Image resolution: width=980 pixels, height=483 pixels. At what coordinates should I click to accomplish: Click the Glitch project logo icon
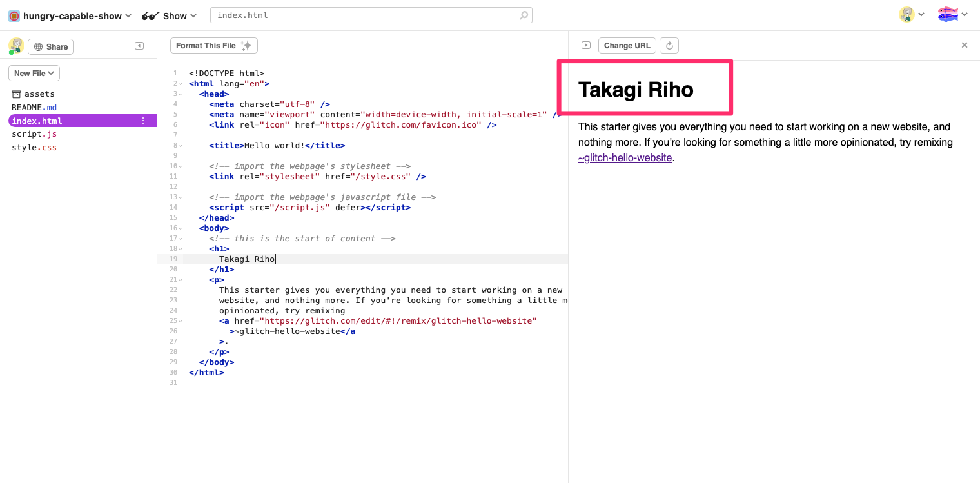[x=14, y=15]
